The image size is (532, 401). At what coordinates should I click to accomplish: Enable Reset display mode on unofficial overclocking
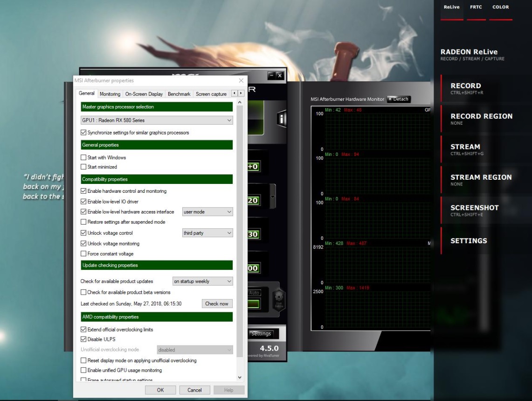[83, 360]
